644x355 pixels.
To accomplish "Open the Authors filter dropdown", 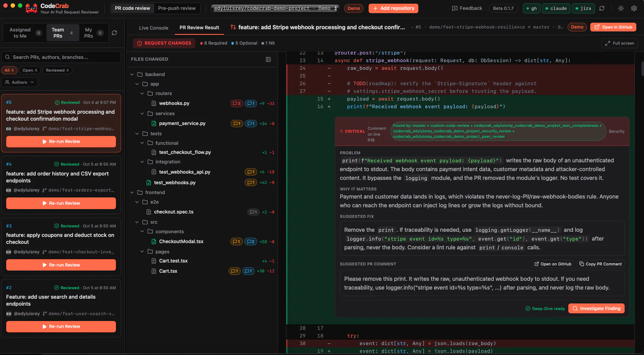I will click(20, 82).
